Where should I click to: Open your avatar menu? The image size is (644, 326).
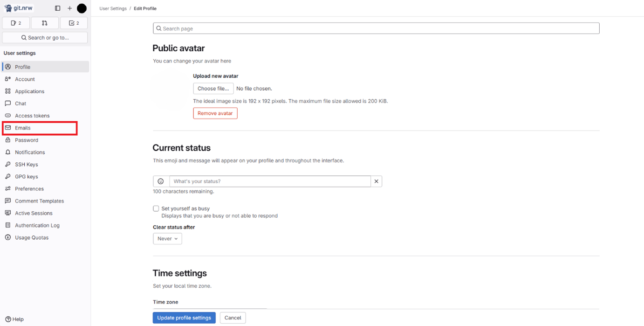click(82, 8)
